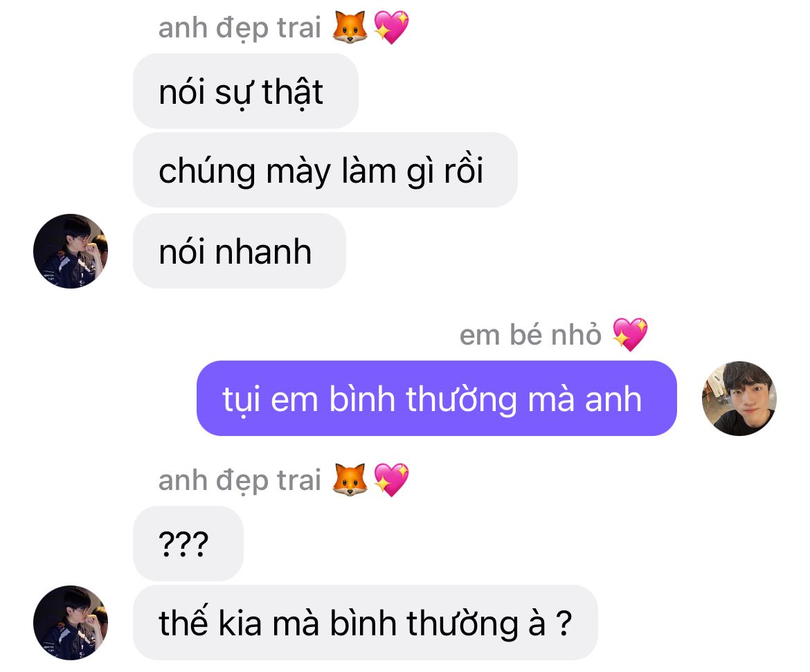
Task: Click the sparkling heart in the top sender name
Action: point(392,27)
